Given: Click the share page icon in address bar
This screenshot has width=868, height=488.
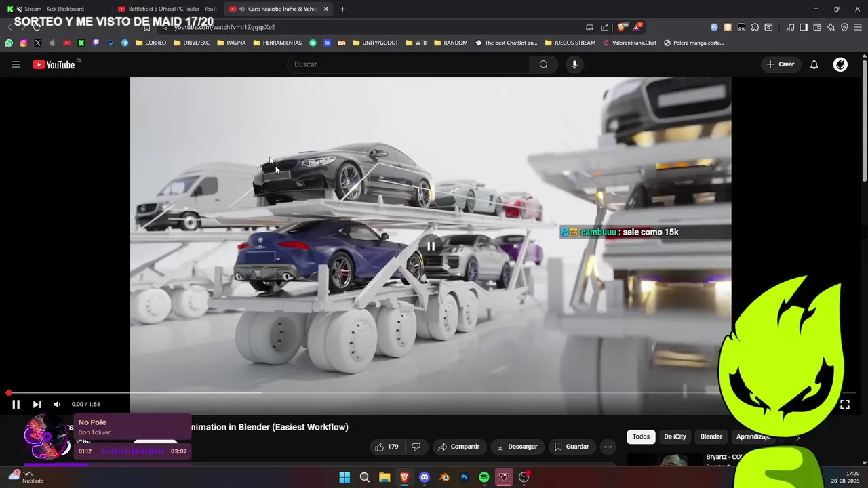Looking at the screenshot, I should pyautogui.click(x=605, y=27).
